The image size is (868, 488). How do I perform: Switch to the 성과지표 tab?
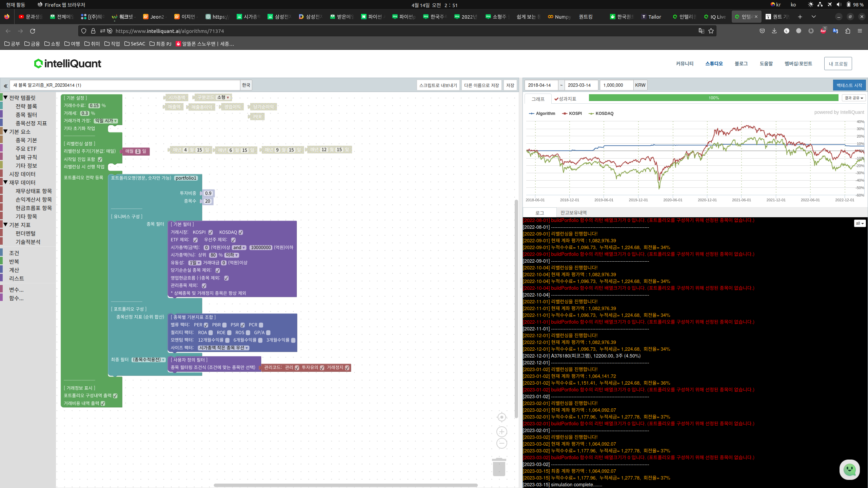(565, 99)
